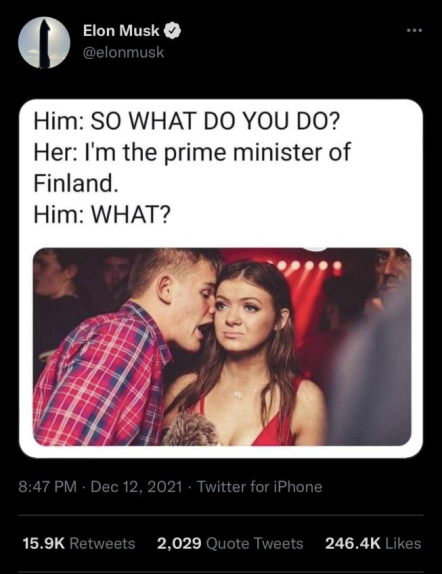Open the more options three-dot menu
Viewport: 442px width, 574px height.
click(x=415, y=31)
